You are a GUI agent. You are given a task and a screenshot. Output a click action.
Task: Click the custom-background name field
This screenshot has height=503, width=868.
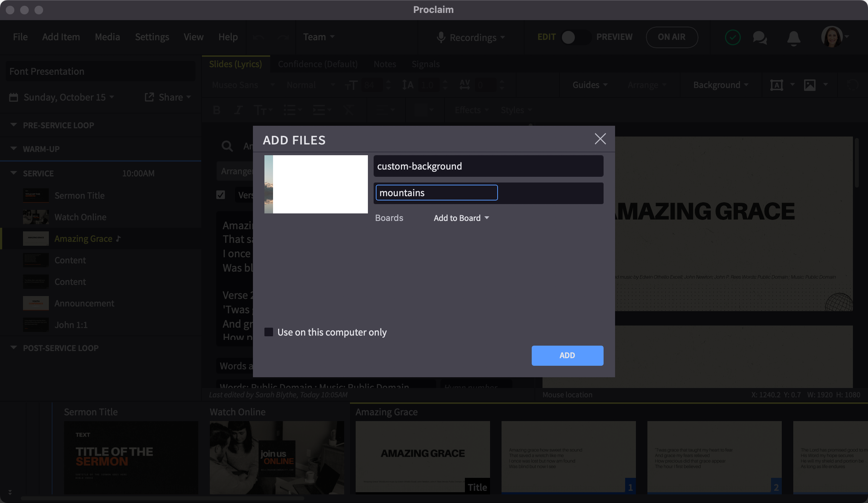coord(488,166)
